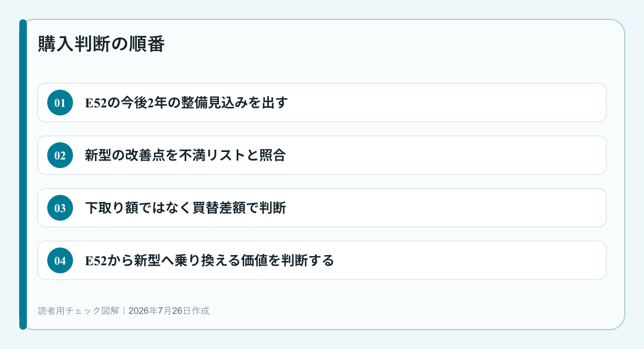Click the 03 teal number badge
Viewport: 644px width, 349px height.
[x=60, y=208]
